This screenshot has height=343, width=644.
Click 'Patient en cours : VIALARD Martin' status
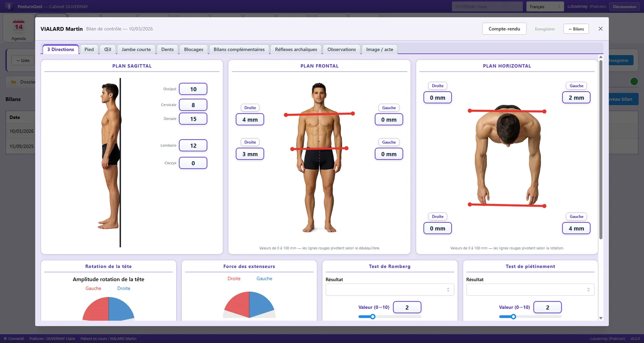pos(108,339)
